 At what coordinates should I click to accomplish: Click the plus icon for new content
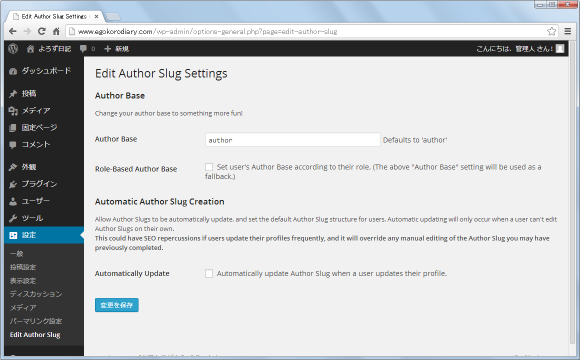(x=107, y=48)
